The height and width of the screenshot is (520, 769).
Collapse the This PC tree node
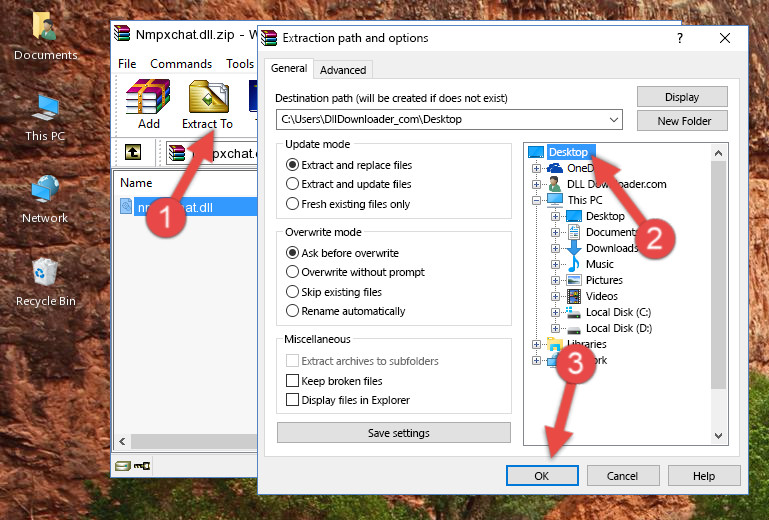(536, 200)
